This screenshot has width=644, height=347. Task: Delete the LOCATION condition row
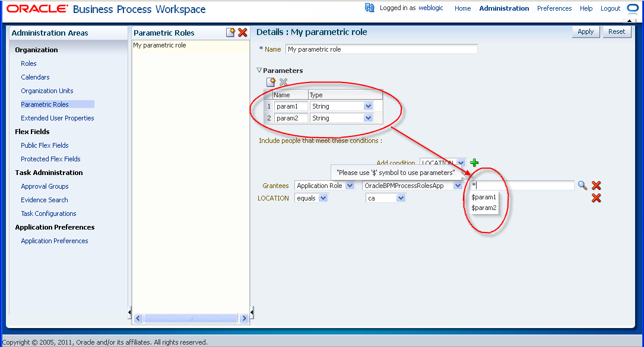pyautogui.click(x=597, y=198)
